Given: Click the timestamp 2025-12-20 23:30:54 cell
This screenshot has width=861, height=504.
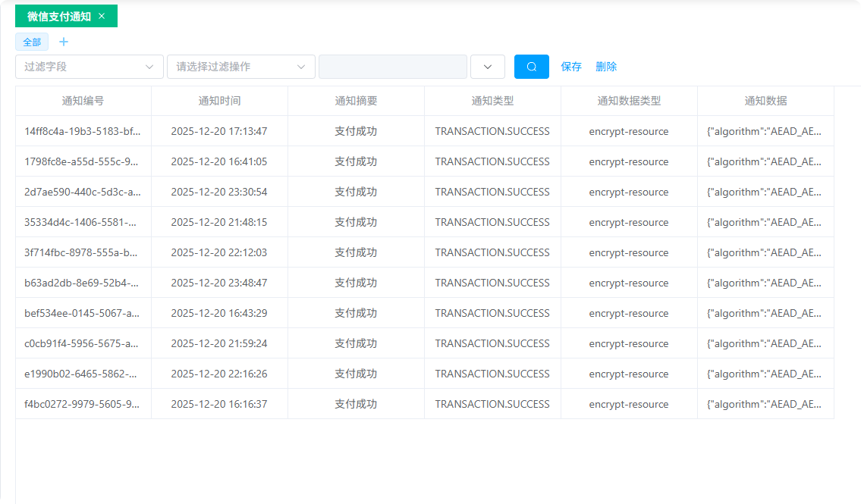Looking at the screenshot, I should [x=219, y=192].
